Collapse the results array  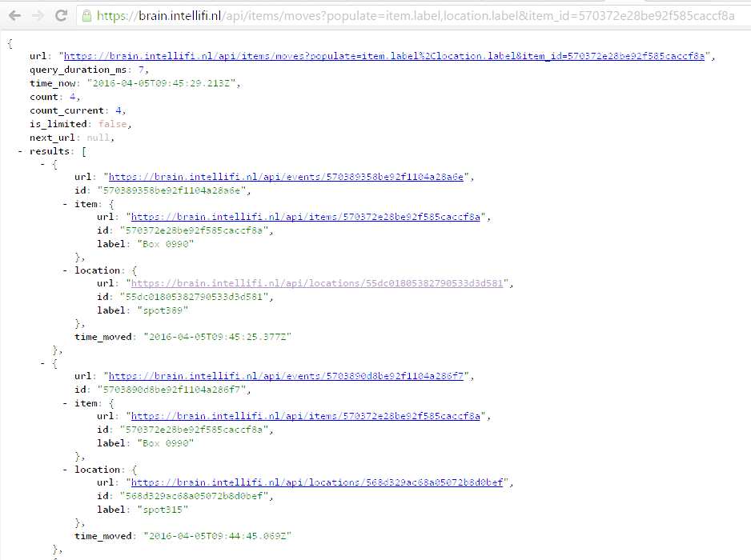point(20,151)
